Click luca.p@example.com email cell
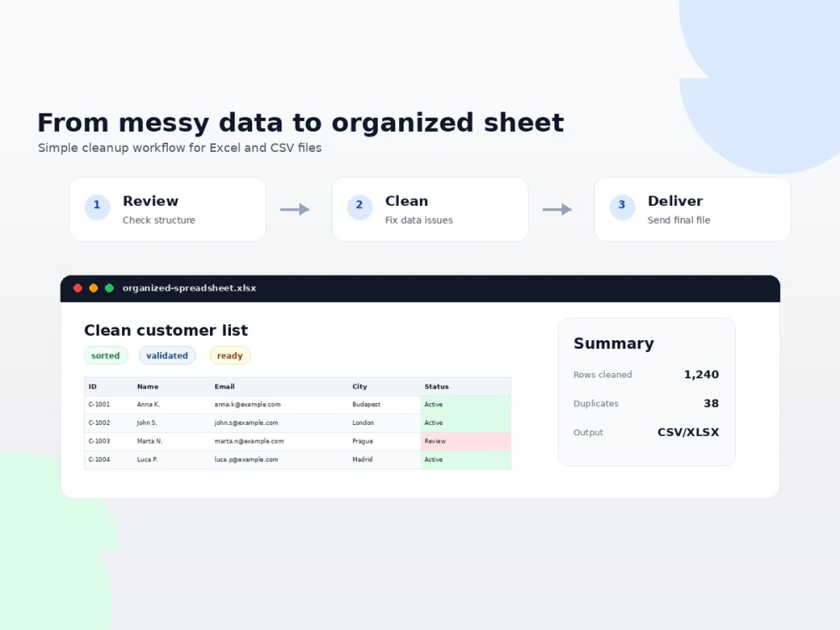Screen dimensions: 840x630 click(x=279, y=459)
